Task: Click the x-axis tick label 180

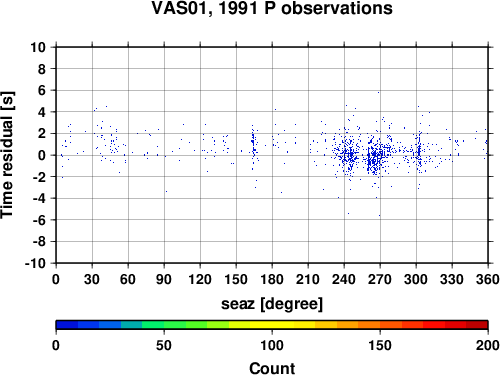Action: tap(272, 279)
